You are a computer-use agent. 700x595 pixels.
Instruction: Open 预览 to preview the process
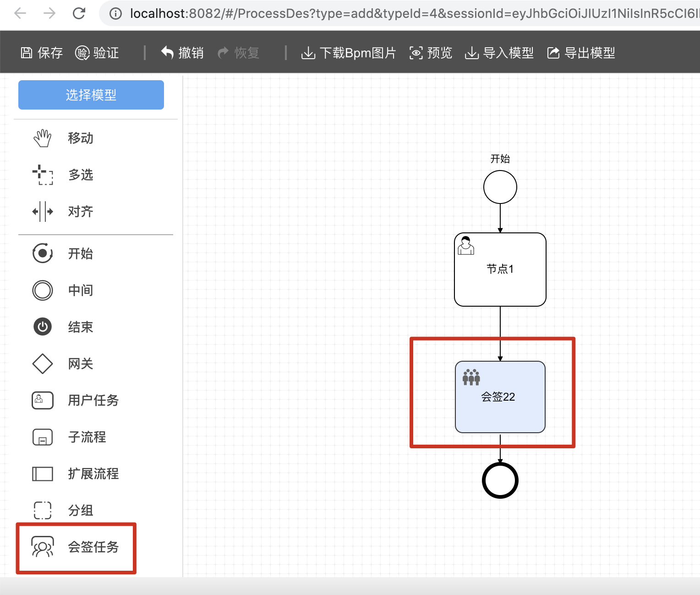[430, 53]
